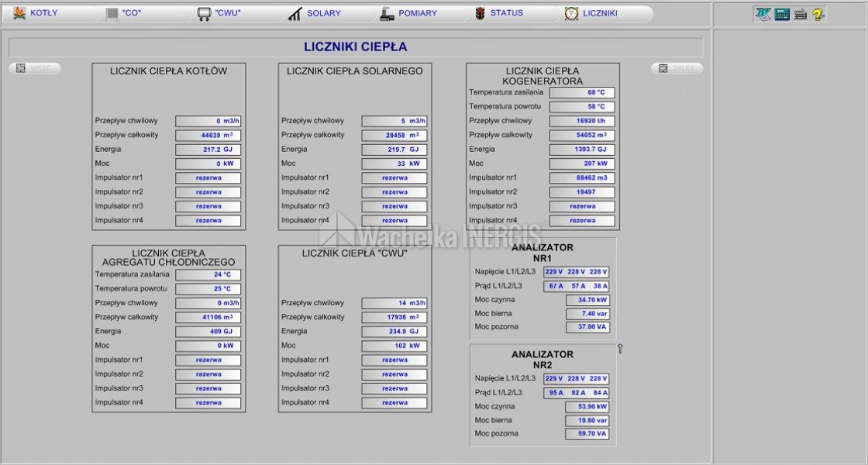Select cogenerator Impulsator nr2 value 19497

[x=582, y=193]
